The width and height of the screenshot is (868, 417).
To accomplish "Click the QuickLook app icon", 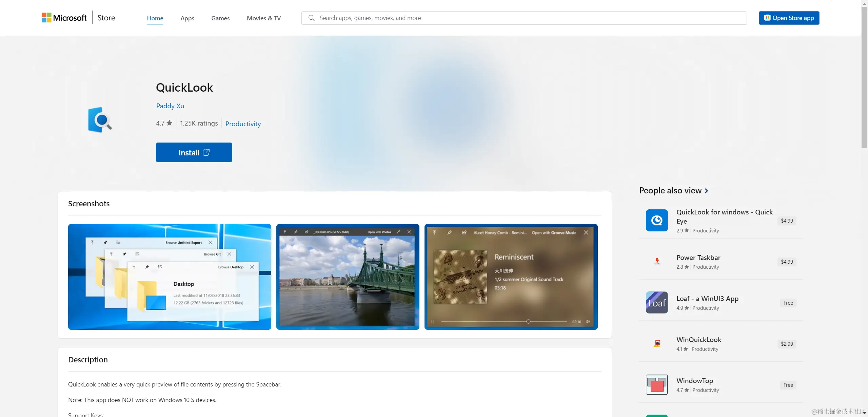I will pyautogui.click(x=100, y=119).
